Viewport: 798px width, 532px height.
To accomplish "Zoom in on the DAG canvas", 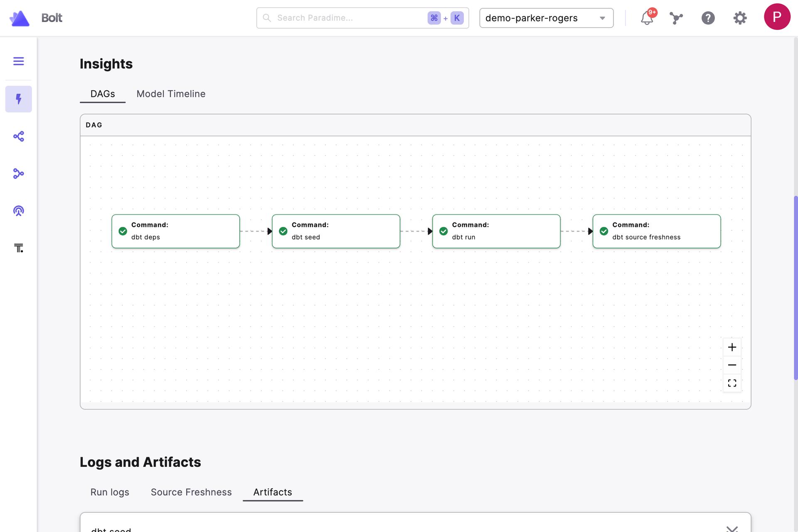I will pos(732,347).
